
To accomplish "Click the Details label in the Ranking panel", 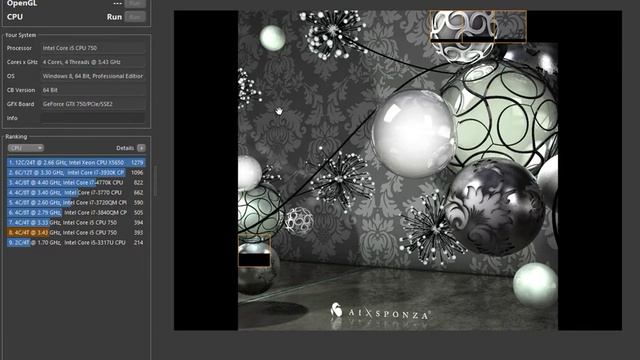I will click(125, 148).
